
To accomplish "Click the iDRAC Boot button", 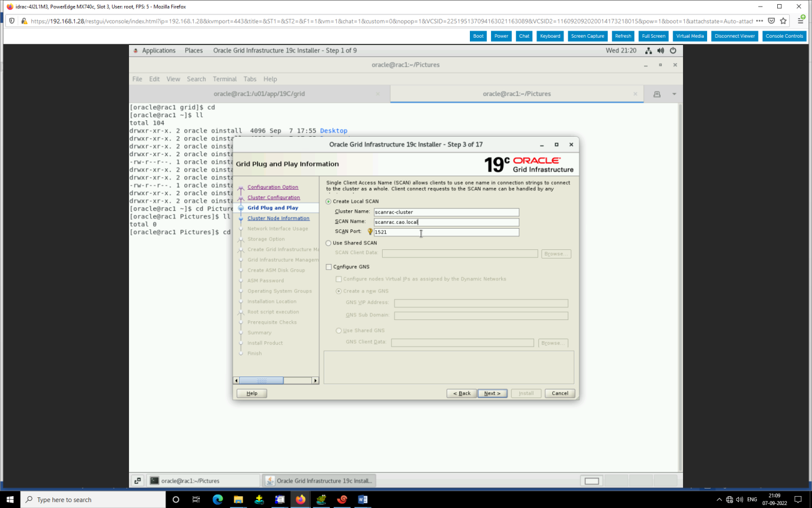I will (x=479, y=36).
